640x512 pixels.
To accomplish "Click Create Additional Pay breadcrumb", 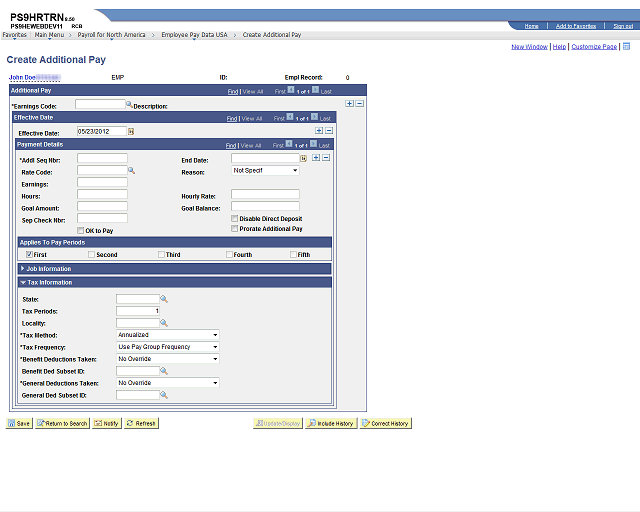I will (x=272, y=35).
